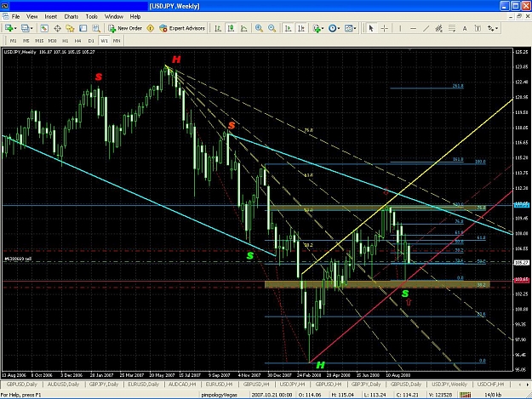Toggle Chart Shift from right border

pos(301,28)
